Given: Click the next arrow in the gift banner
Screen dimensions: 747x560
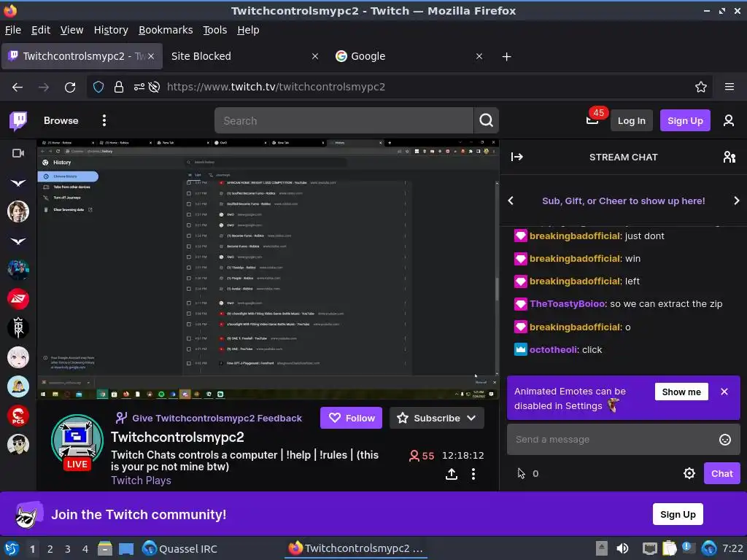Looking at the screenshot, I should coord(736,201).
